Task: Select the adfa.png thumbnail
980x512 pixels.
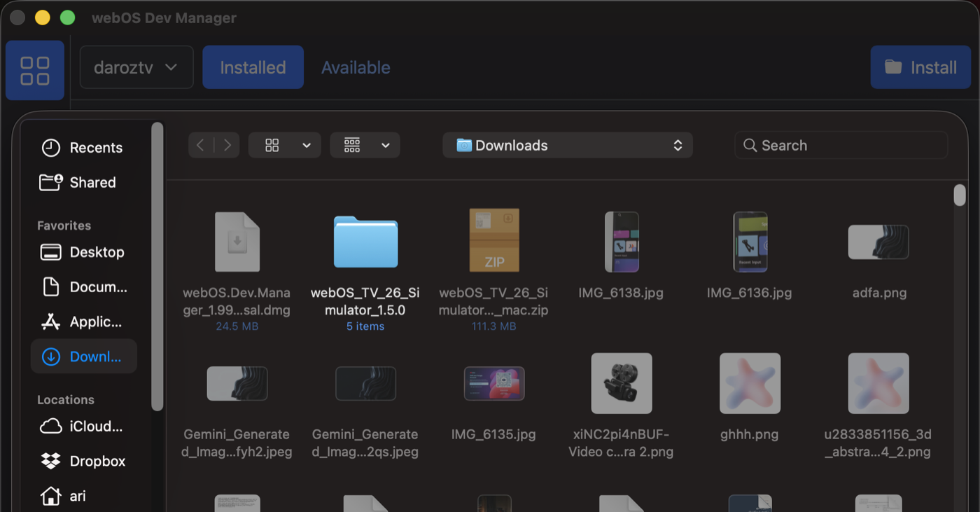Action: 878,242
